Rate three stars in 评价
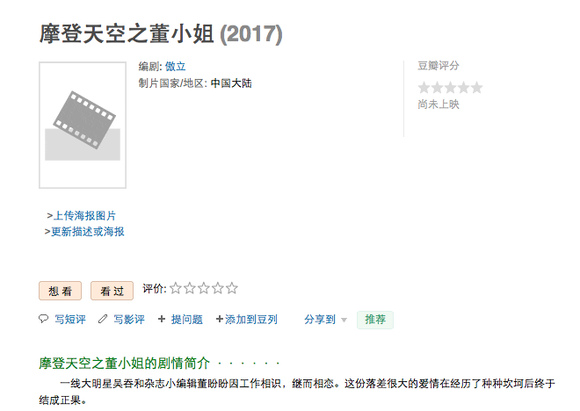This screenshot has width=580, height=411. 204,288
